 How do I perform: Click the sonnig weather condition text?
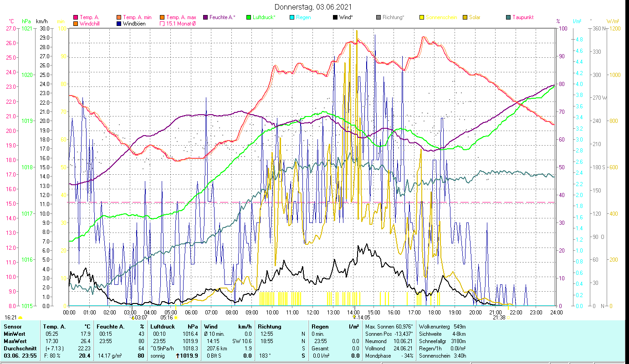pos(158,355)
